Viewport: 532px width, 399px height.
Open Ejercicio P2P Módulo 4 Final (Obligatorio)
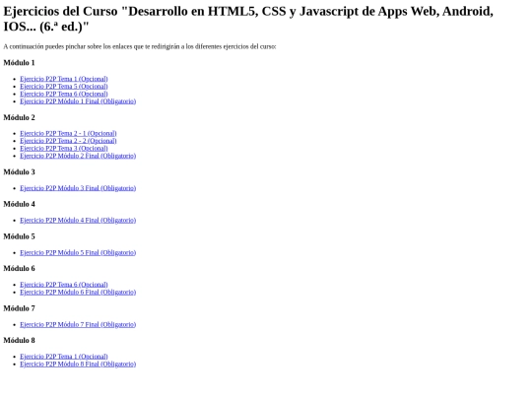click(78, 221)
